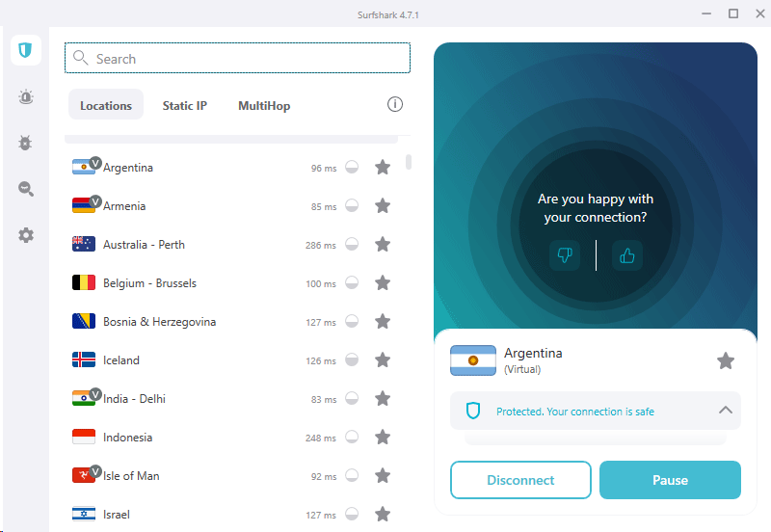Click the large Argentina flag on connection card
Screen dimensions: 771x532
pos(473,360)
